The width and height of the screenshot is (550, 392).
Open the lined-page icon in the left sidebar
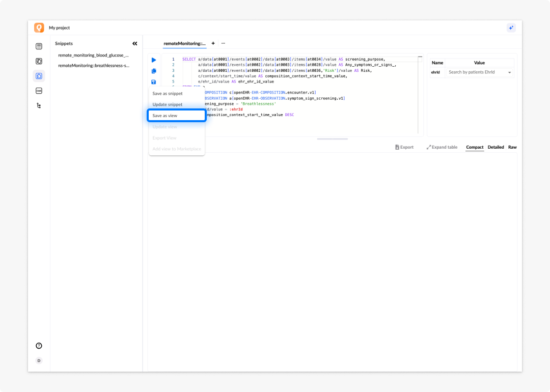click(39, 46)
